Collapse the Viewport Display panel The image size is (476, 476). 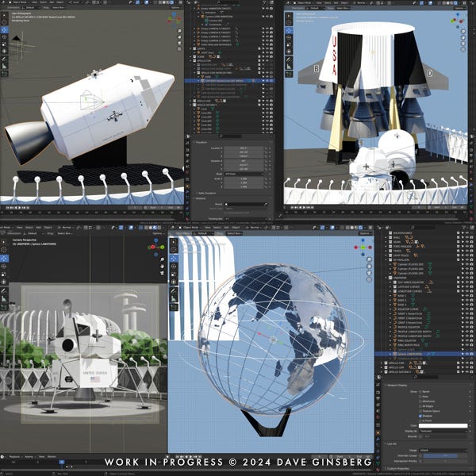point(397,385)
